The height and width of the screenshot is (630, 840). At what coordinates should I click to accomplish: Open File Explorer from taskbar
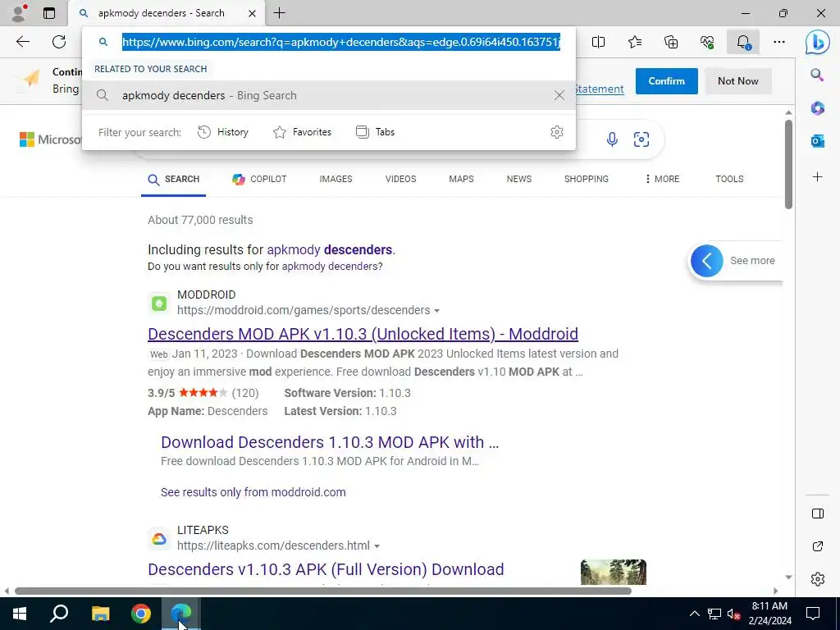pos(100,614)
